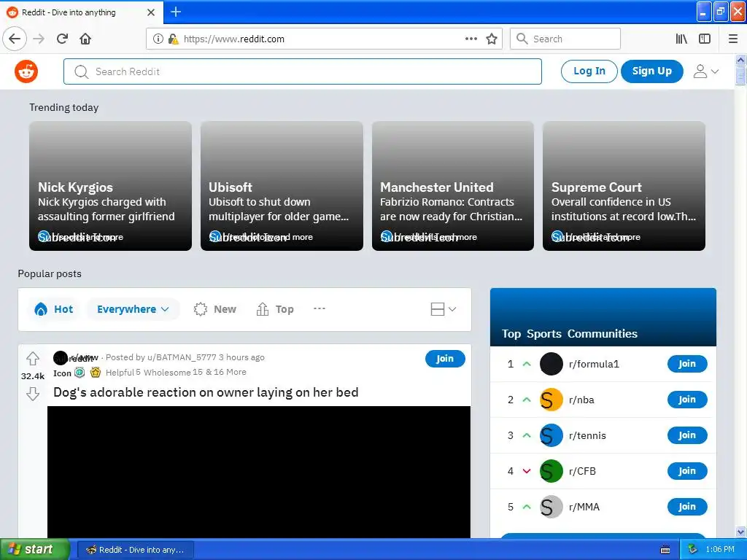Open the Firefox hamburger menu

point(733,39)
